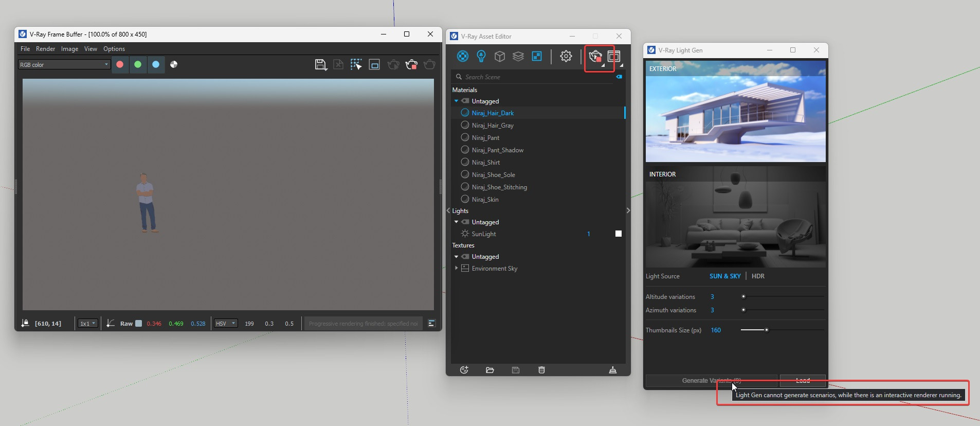Viewport: 980px width, 426px height.
Task: Stop the interactive render in Asset Editor
Action: (x=595, y=56)
